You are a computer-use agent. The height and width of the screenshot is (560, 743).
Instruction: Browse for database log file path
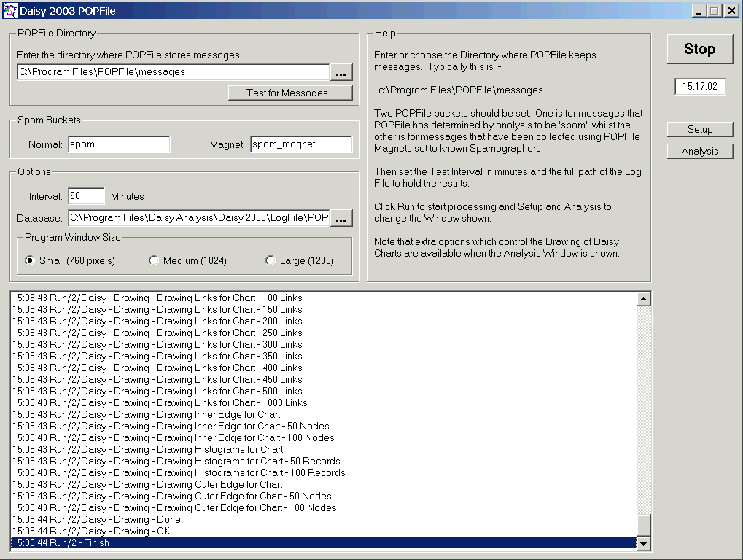(341, 218)
